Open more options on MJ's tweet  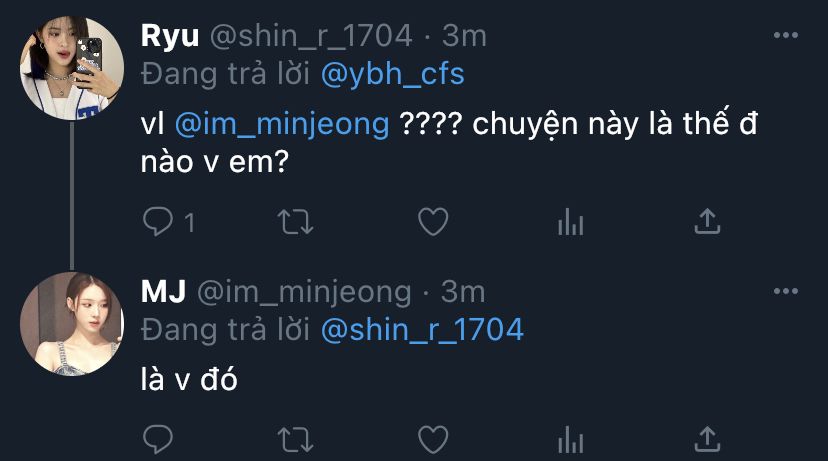pyautogui.click(x=787, y=291)
